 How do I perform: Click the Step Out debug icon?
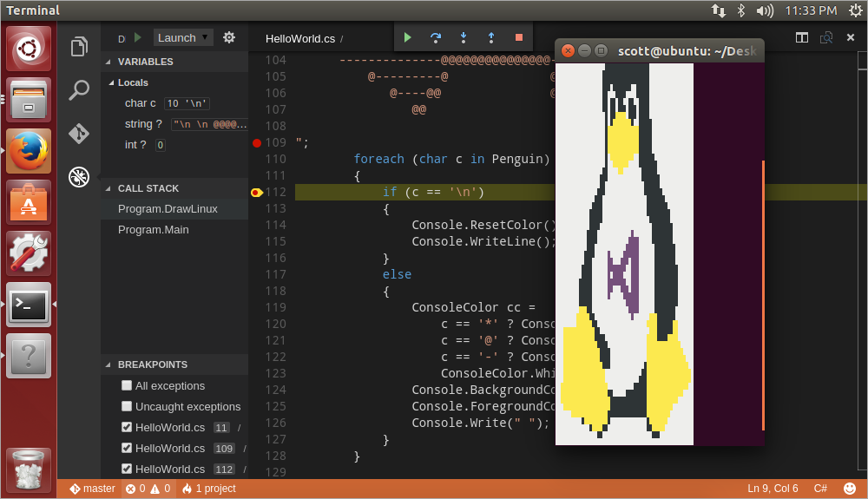491,37
